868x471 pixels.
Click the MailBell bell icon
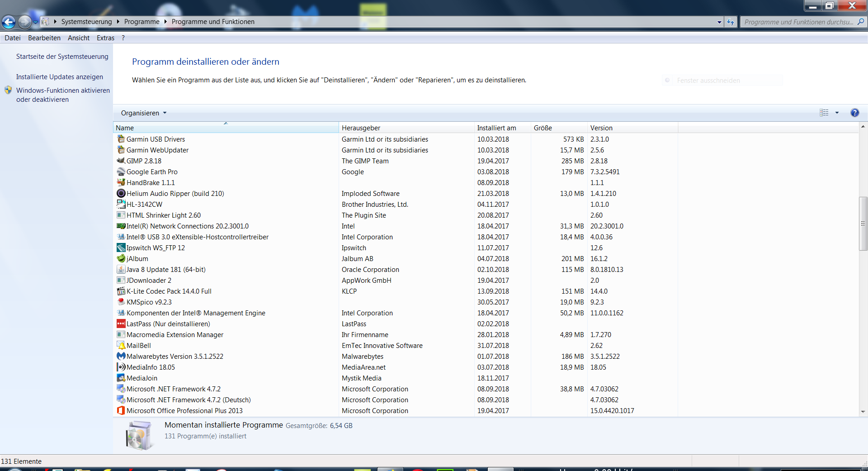(x=121, y=345)
